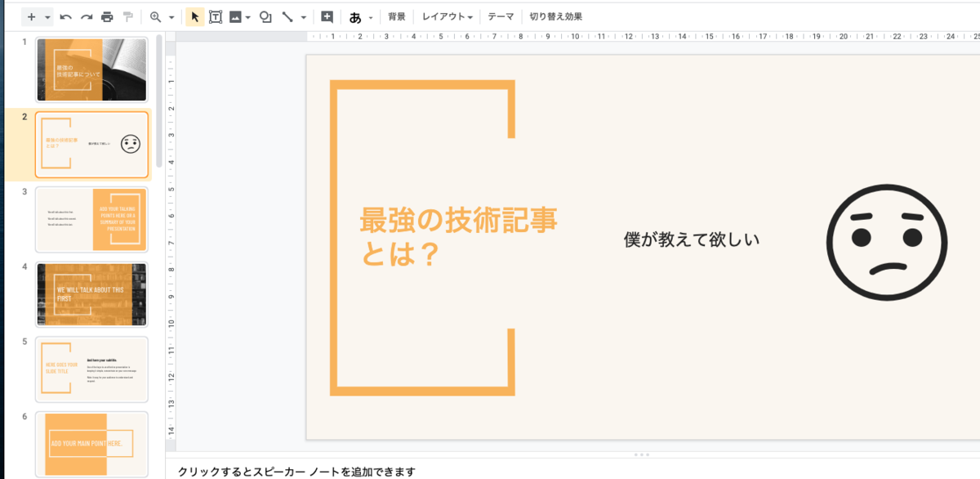
Task: Open the image insert tool
Action: pos(235,16)
